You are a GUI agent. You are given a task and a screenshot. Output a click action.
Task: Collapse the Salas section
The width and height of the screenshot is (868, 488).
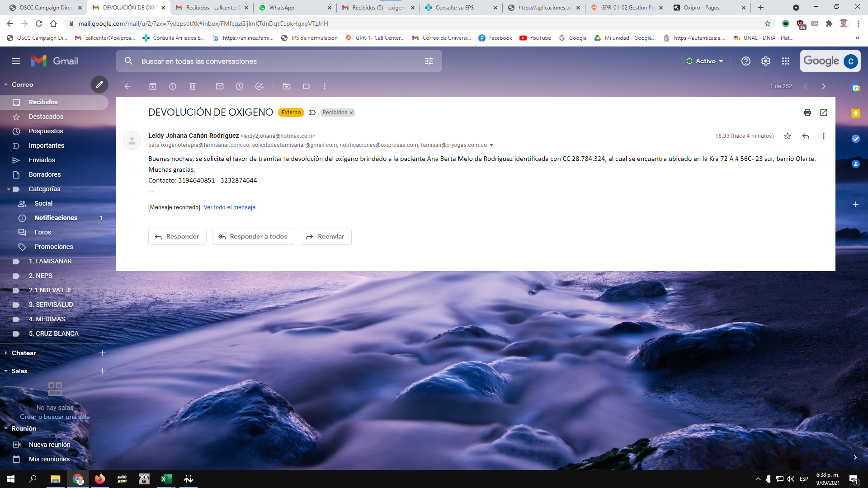pyautogui.click(x=6, y=371)
